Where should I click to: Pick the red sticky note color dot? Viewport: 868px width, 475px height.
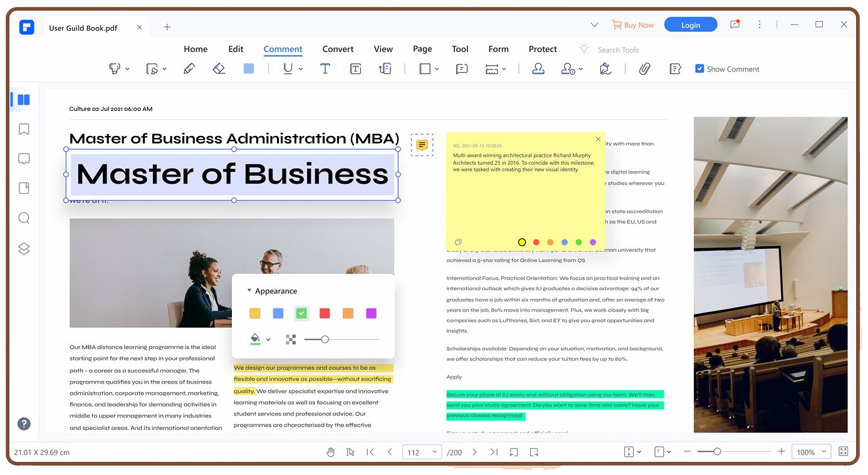pyautogui.click(x=536, y=243)
